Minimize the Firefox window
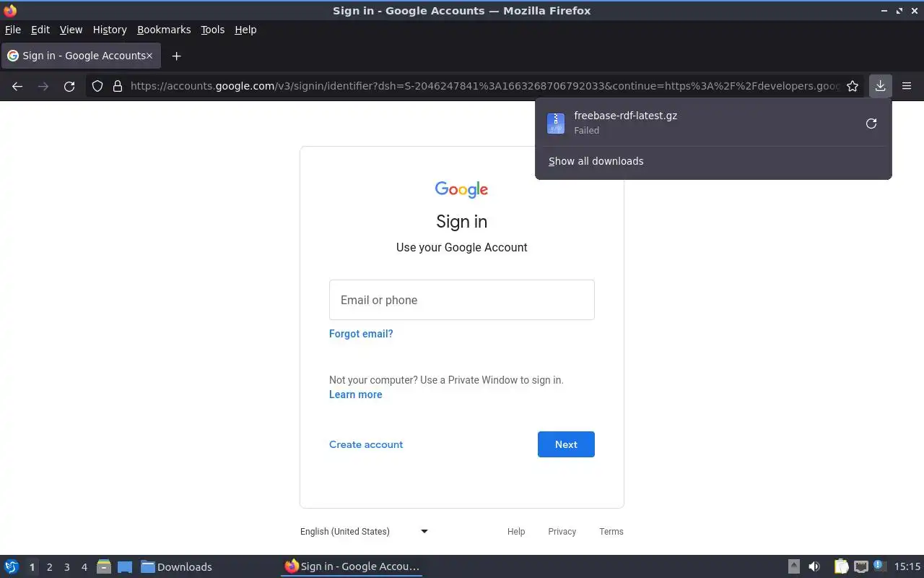The image size is (924, 578). (884, 10)
